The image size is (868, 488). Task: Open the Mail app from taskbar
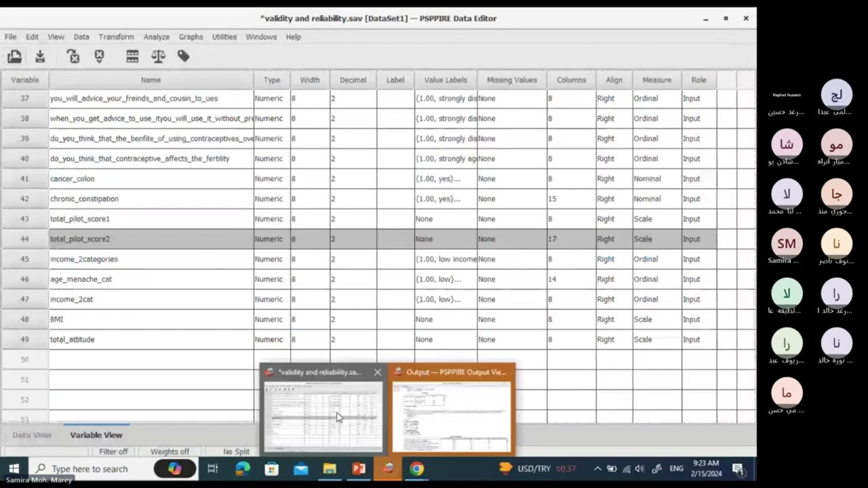click(x=301, y=468)
